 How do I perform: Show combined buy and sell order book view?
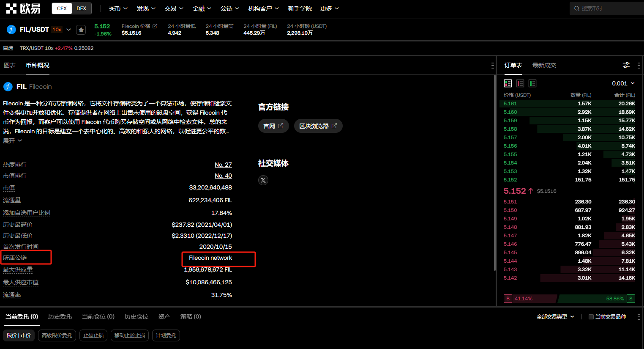pos(508,83)
